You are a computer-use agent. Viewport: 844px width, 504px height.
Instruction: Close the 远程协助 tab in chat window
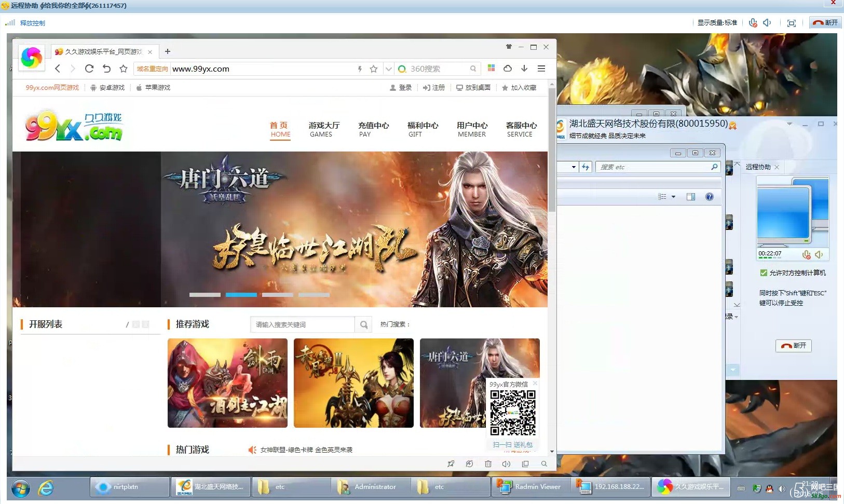(x=777, y=167)
